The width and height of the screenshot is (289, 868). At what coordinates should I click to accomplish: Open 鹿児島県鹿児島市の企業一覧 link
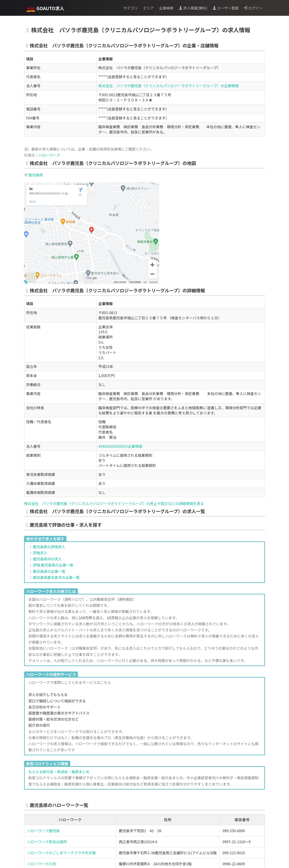56,578
